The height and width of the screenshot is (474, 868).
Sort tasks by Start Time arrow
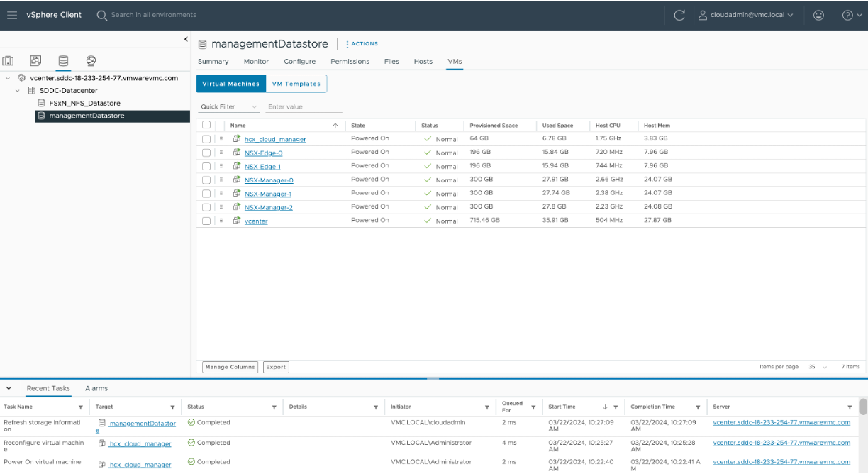(x=605, y=407)
